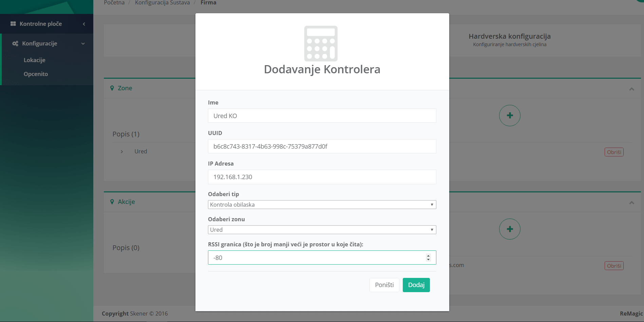Image resolution: width=644 pixels, height=322 pixels.
Task: Click the Kontrolne ploče grid icon
Action: [x=13, y=23]
